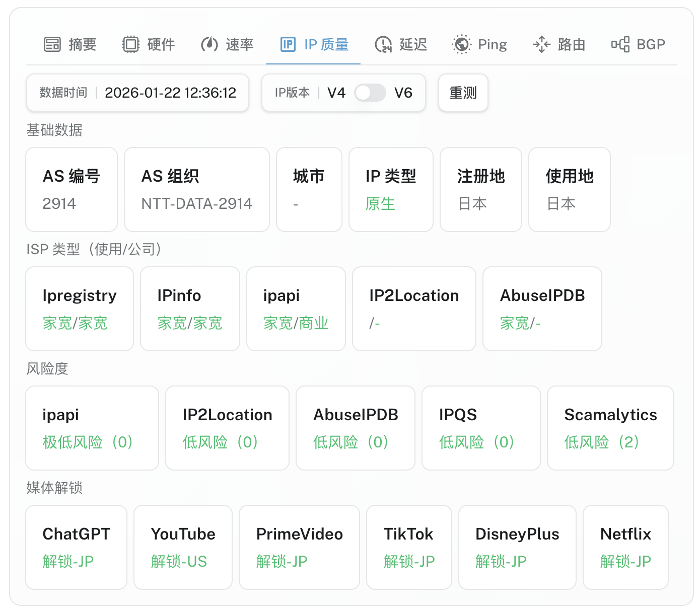Click the Scamalytics risk score card
Screen dimensions: 700x613
point(610,428)
